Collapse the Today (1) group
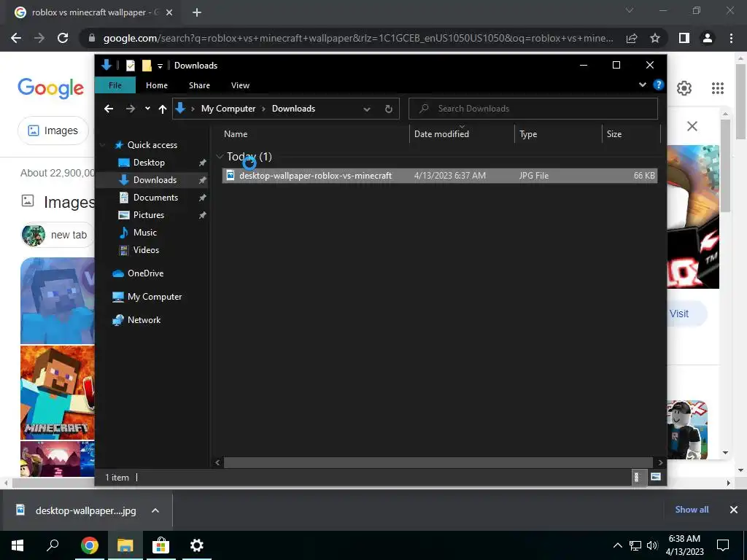Image resolution: width=747 pixels, height=560 pixels. [220, 156]
